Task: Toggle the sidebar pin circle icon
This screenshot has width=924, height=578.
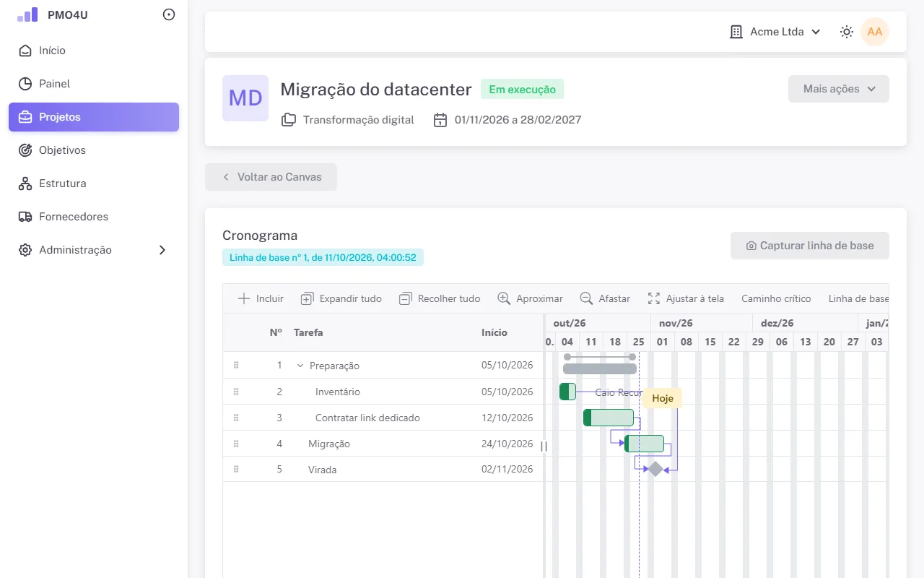Action: click(x=169, y=14)
